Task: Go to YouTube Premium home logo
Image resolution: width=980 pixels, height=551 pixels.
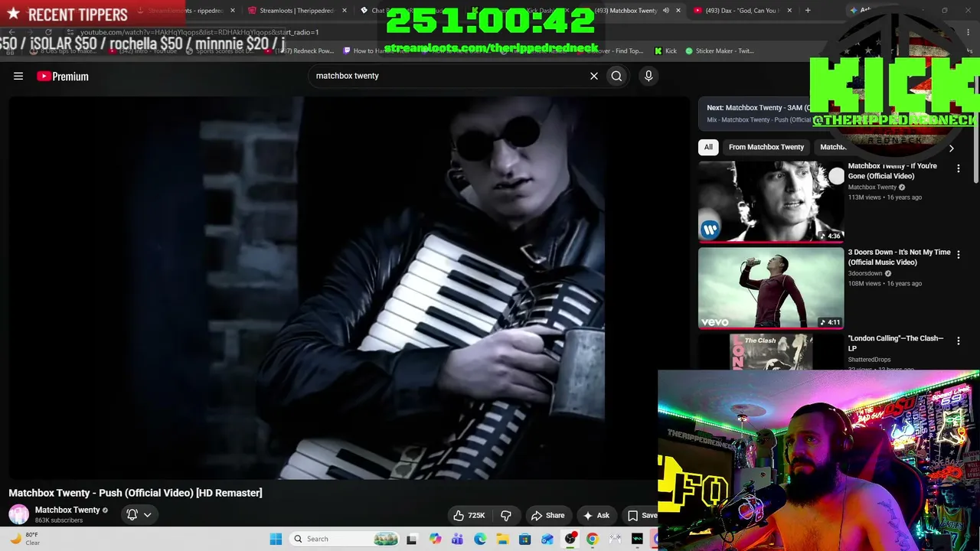Action: pos(63,76)
